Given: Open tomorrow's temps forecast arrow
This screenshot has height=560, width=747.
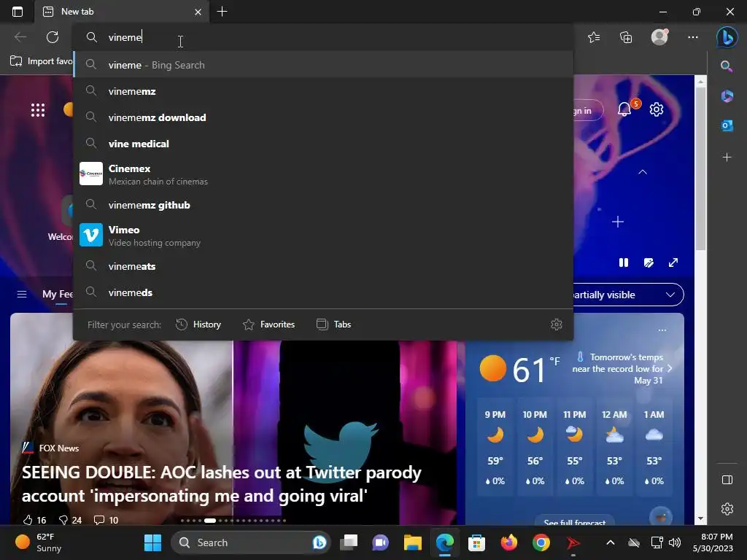Looking at the screenshot, I should click(670, 368).
